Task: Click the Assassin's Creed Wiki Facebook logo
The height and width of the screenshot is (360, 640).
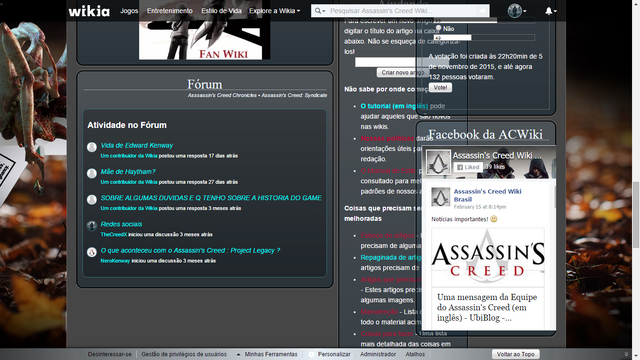Action: [x=438, y=162]
